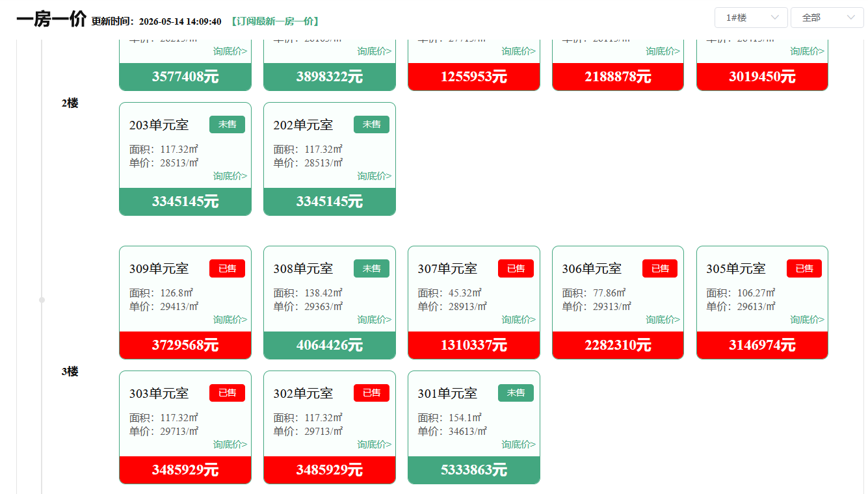Expand the 全部 filter dropdown
Image resolution: width=868 pixels, height=494 pixels.
tap(827, 18)
